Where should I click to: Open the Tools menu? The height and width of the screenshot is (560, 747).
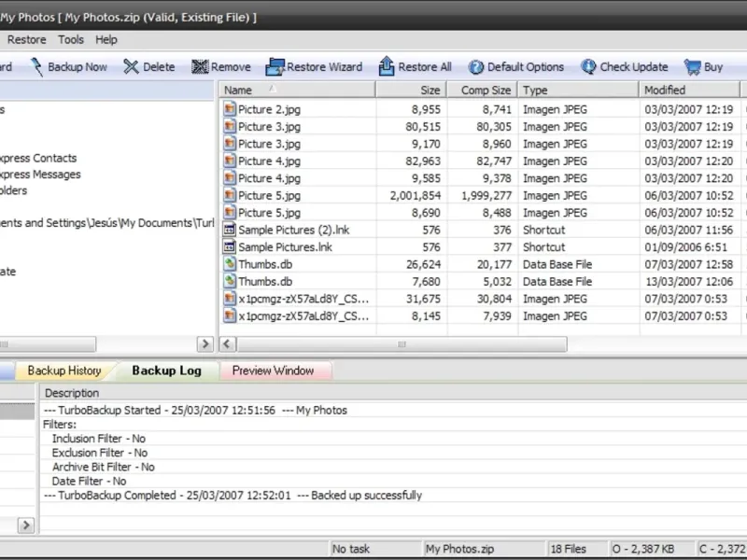point(71,39)
